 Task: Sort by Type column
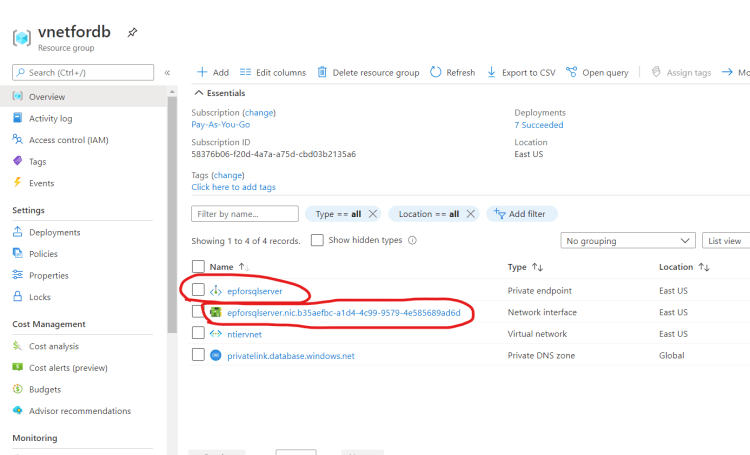525,267
